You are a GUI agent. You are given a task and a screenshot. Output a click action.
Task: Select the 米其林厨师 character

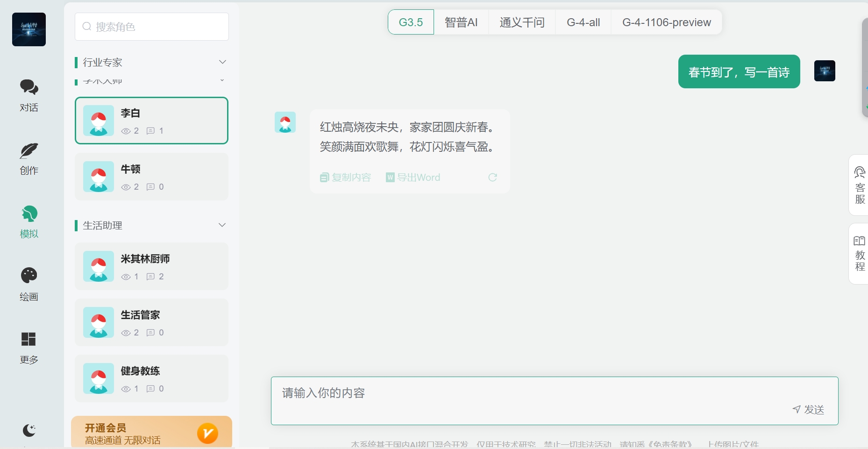click(152, 266)
